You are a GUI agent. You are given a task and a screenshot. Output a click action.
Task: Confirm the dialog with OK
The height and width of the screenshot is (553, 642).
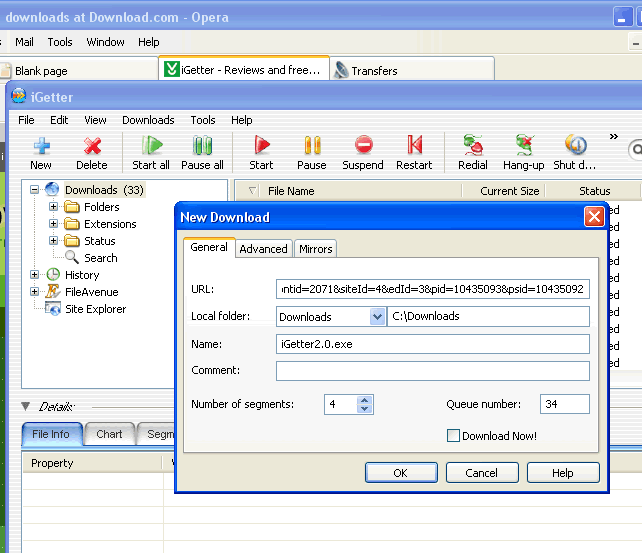click(401, 473)
